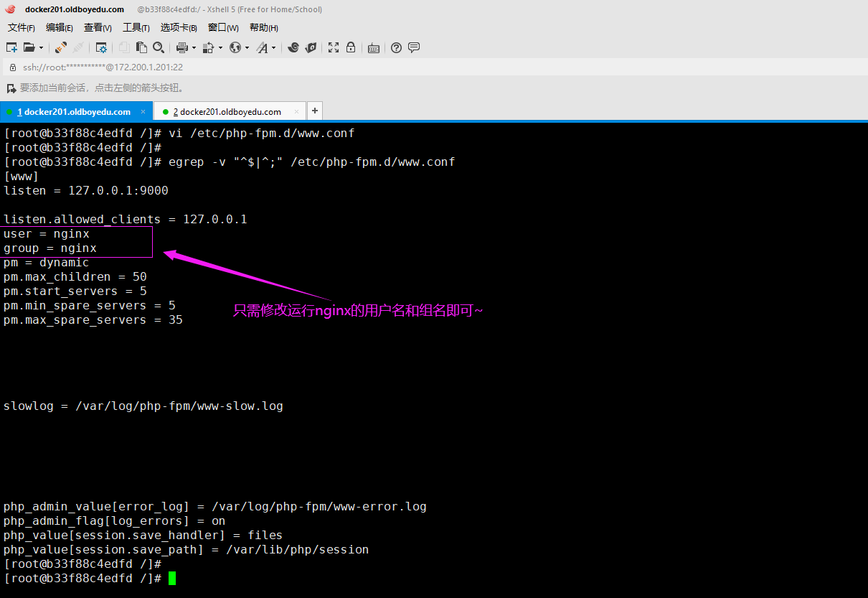
Task: Open the help question mark
Action: 396,47
